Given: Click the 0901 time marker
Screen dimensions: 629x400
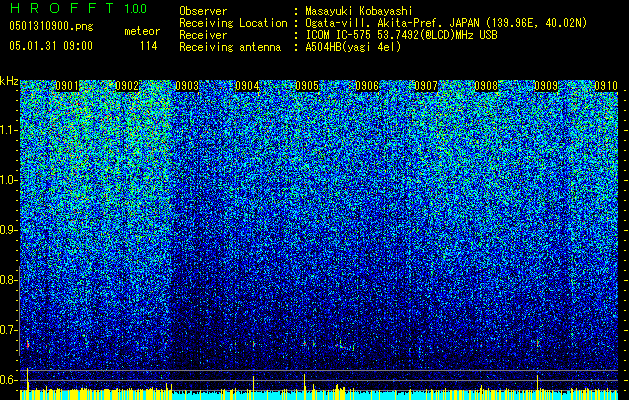Looking at the screenshot, I should [x=67, y=86].
